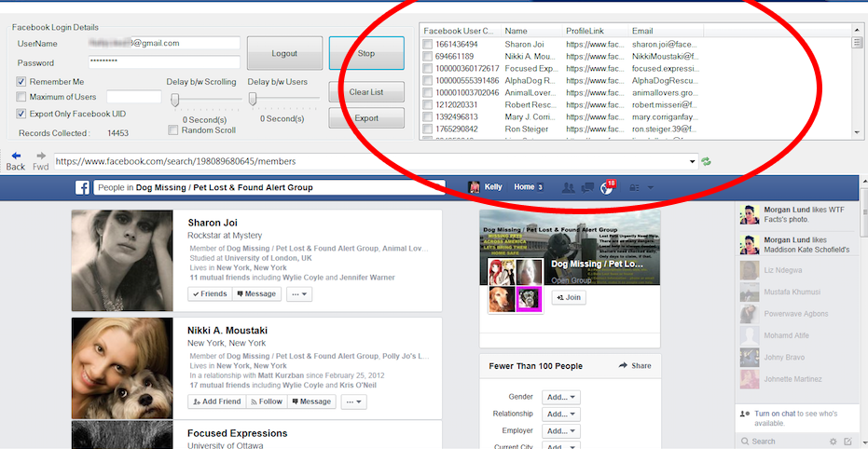
Task: Click the Password field
Action: (164, 61)
